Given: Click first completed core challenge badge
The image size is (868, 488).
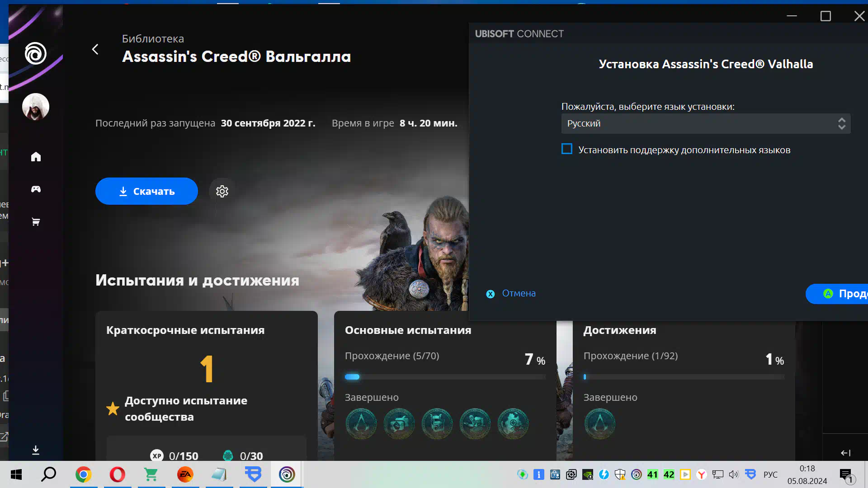Looking at the screenshot, I should click(361, 424).
